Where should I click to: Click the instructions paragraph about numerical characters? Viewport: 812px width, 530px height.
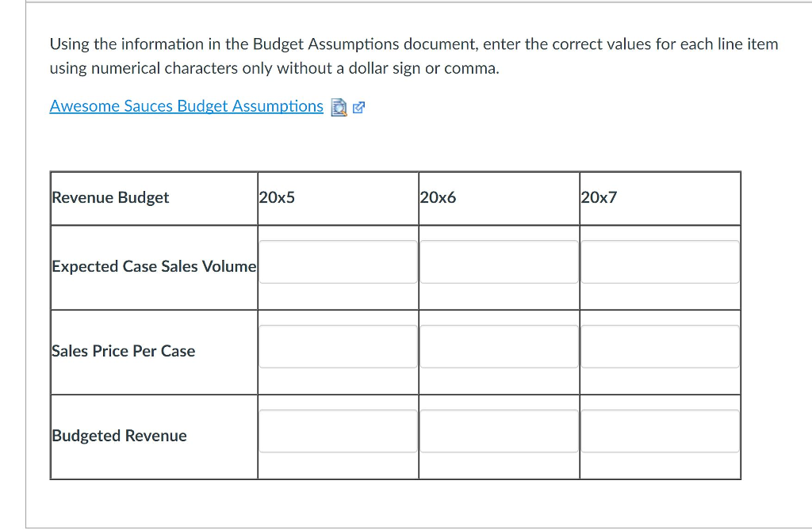pos(413,55)
